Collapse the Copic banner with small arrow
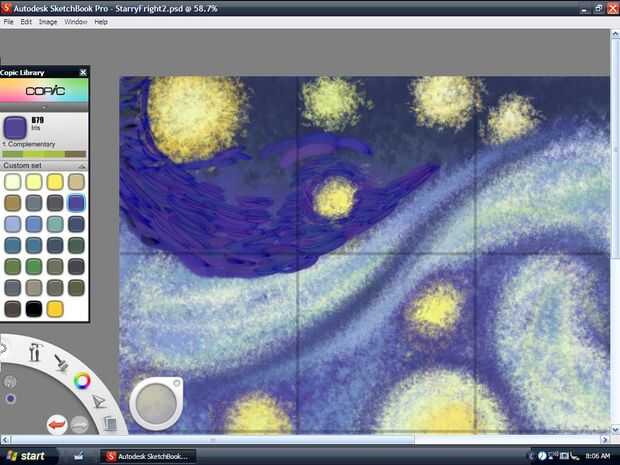The width and height of the screenshot is (620, 465). coord(44,108)
